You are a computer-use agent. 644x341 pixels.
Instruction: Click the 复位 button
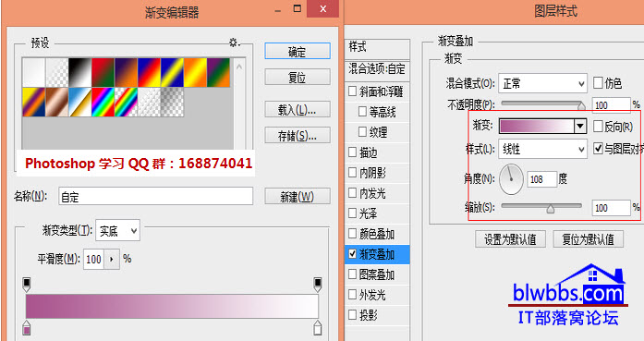(x=298, y=77)
